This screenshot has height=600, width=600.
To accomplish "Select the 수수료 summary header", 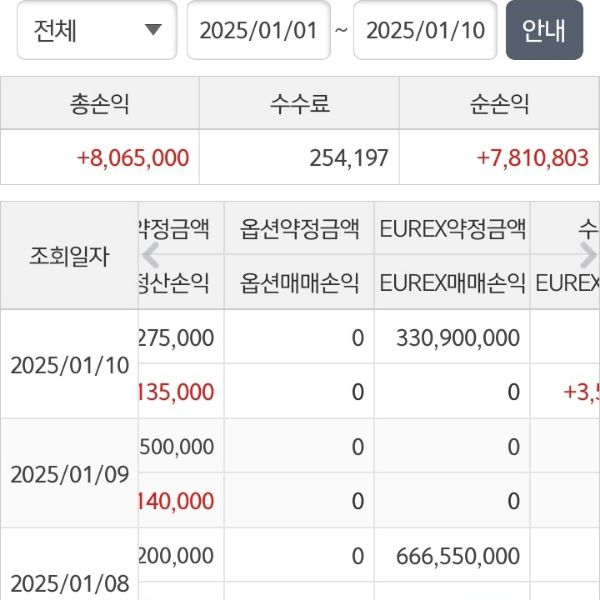I will 299,103.
